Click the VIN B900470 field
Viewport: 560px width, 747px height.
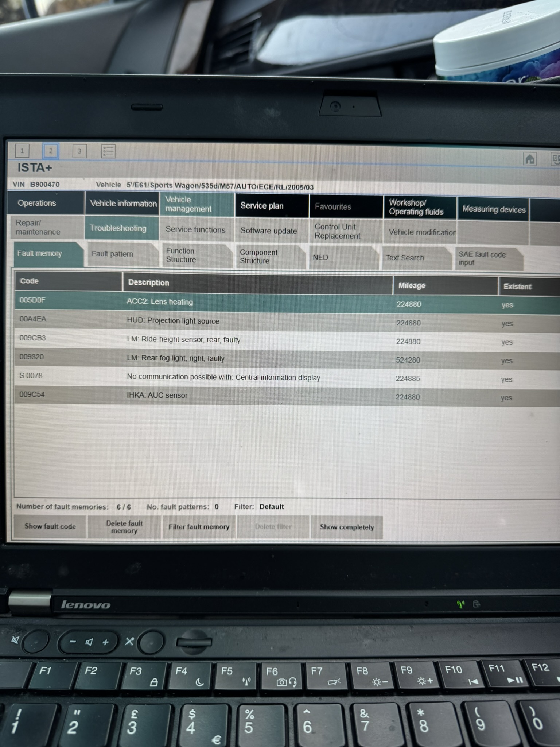tap(36, 185)
